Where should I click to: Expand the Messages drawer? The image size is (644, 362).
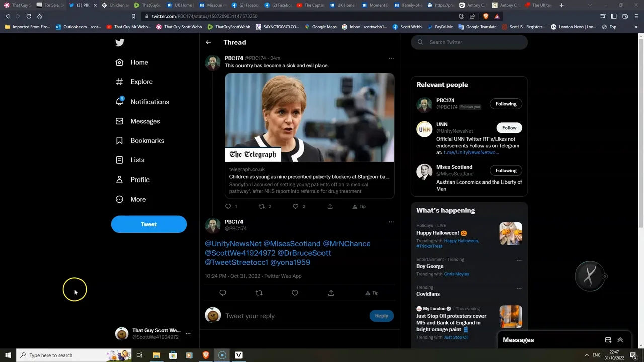(x=620, y=340)
